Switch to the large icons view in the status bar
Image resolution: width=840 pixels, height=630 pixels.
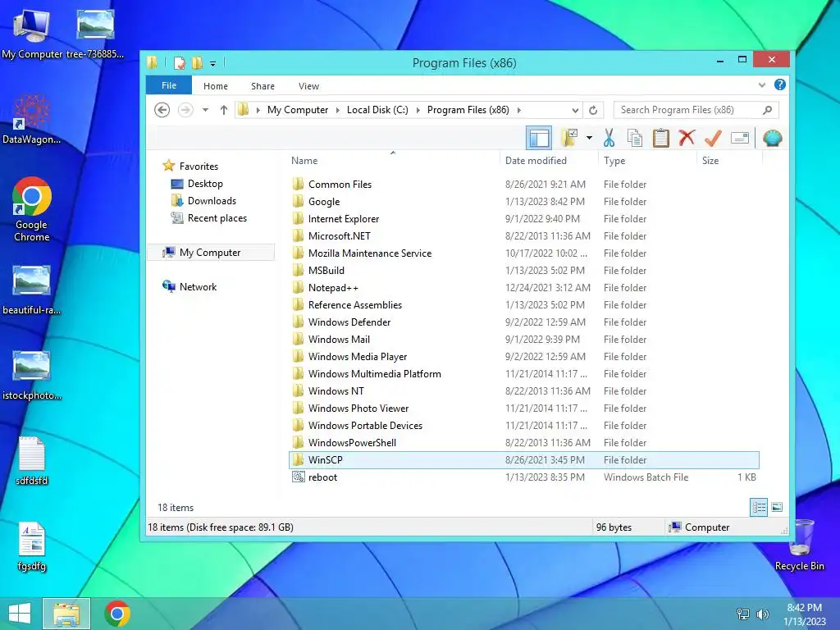[x=777, y=507]
